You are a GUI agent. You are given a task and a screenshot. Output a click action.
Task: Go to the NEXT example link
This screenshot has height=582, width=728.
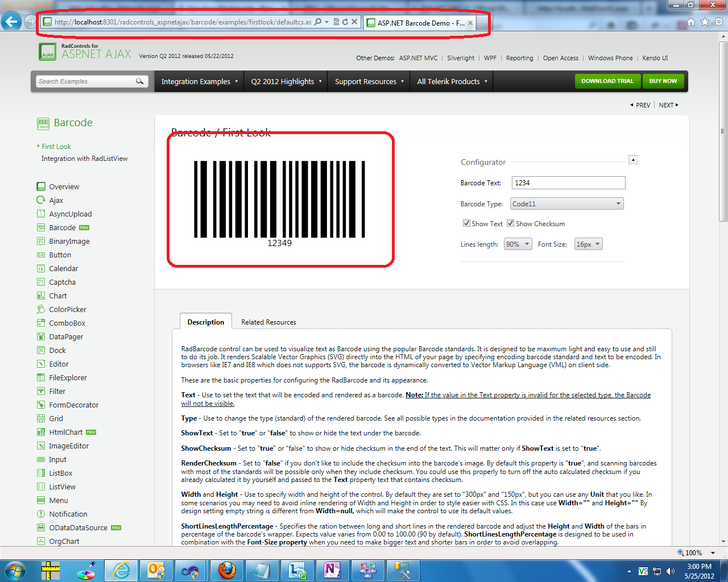click(x=668, y=105)
